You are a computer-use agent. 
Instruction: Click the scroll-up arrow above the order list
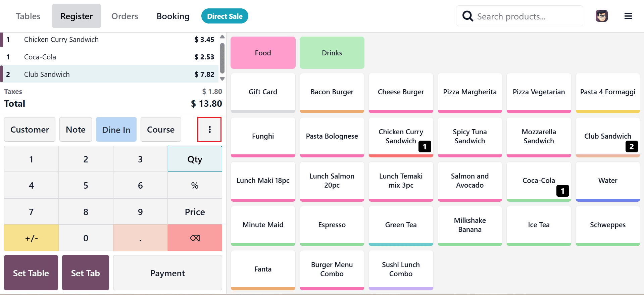pos(222,37)
